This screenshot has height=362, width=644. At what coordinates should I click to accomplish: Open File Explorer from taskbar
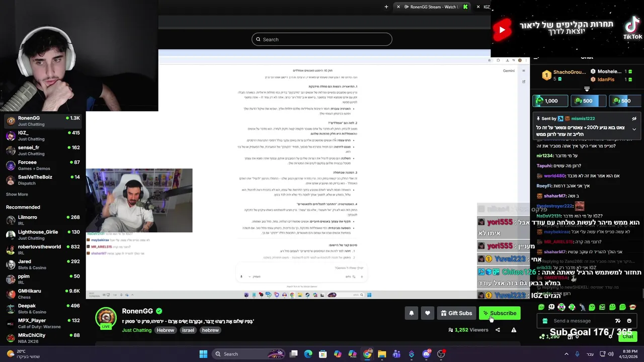point(382,354)
